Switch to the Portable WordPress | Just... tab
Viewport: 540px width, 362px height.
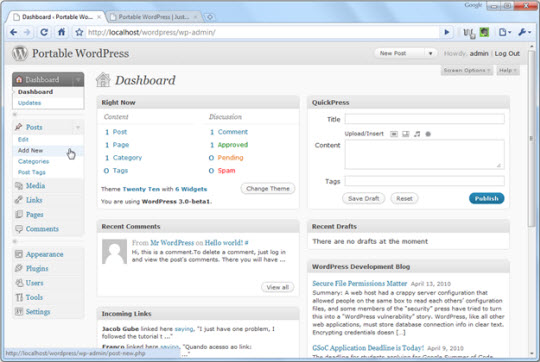154,17
